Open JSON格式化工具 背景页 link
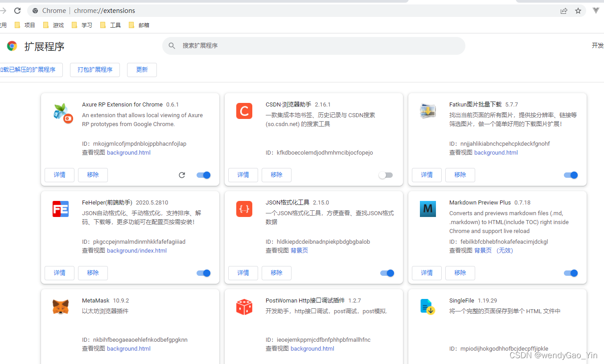This screenshot has width=604, height=364. [299, 250]
